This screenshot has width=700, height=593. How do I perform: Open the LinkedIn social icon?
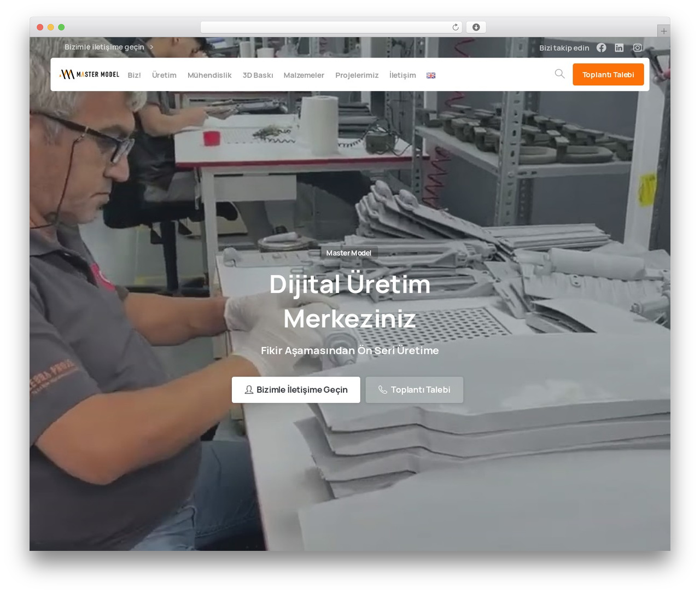619,48
